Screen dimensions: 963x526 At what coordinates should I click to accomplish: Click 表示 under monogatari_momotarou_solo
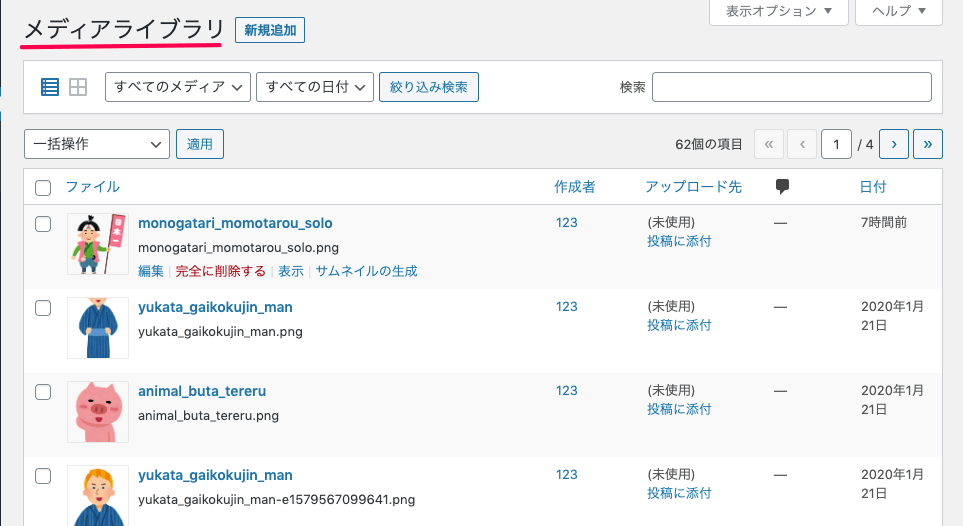[x=291, y=271]
